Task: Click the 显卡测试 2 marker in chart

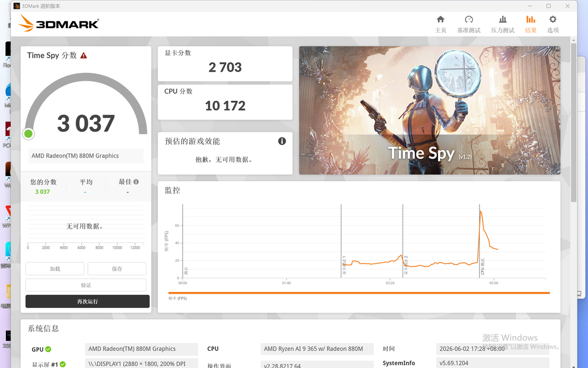Action: (406, 265)
